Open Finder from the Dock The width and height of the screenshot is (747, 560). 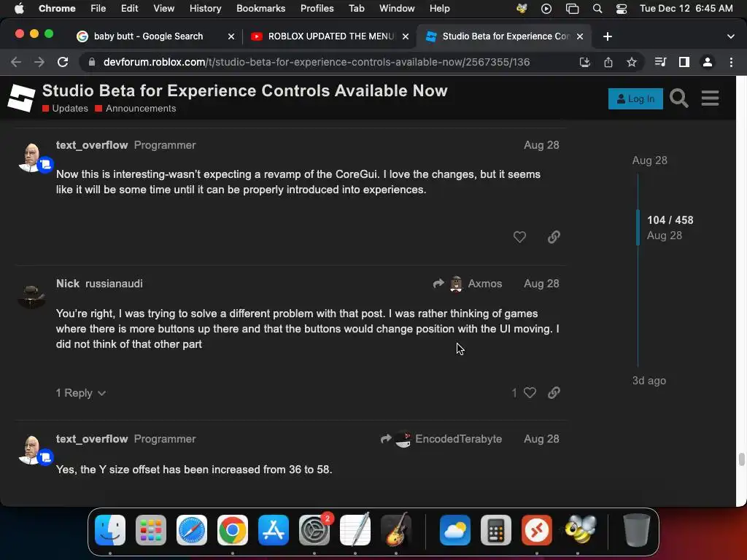click(x=110, y=530)
